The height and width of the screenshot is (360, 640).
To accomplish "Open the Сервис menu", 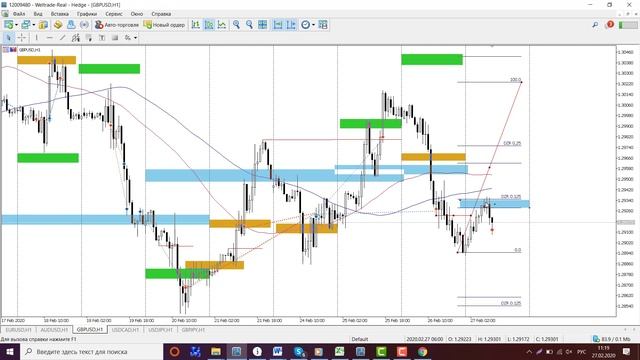I will [x=113, y=14].
